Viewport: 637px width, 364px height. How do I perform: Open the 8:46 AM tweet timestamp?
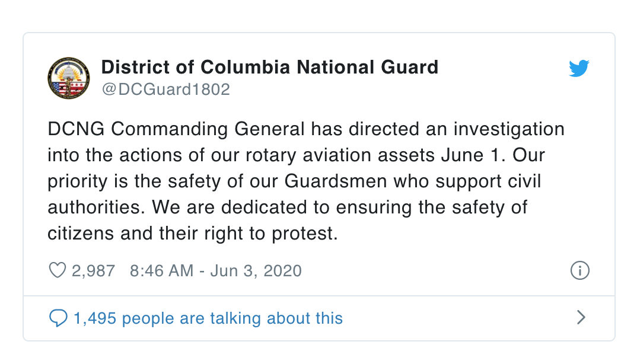162,271
